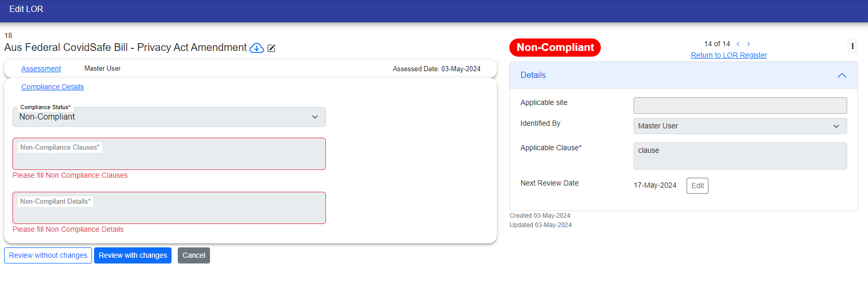Go to previous record using left chevron
The width and height of the screenshot is (868, 290).
738,44
